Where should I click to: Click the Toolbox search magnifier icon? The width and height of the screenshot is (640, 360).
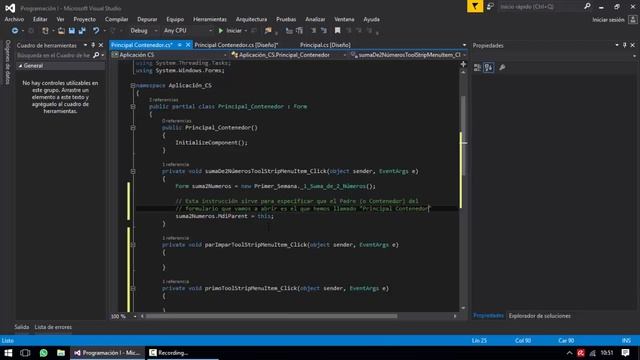[96, 55]
